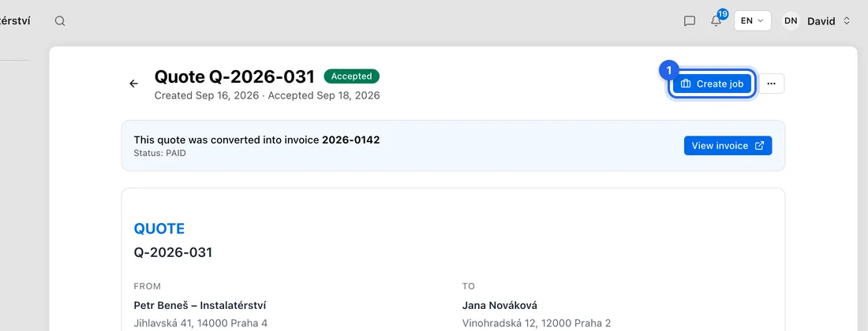The width and height of the screenshot is (868, 331).
Task: Click invoice number 2026-0142
Action: click(351, 139)
